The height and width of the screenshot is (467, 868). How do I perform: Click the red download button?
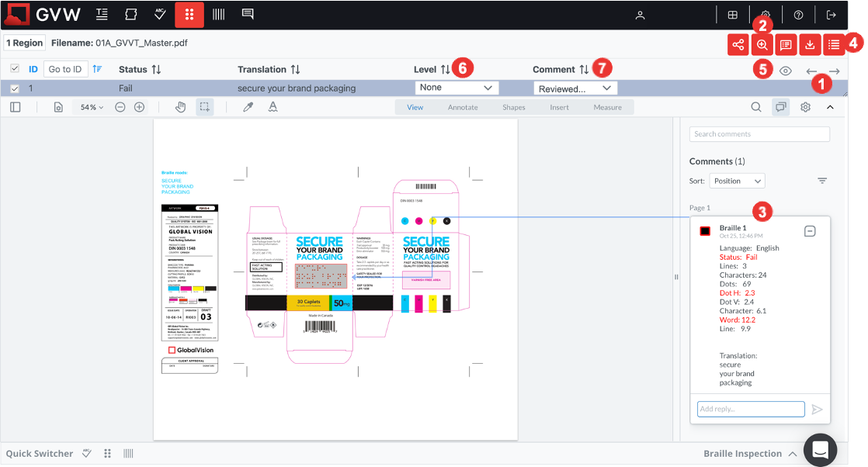pyautogui.click(x=810, y=44)
